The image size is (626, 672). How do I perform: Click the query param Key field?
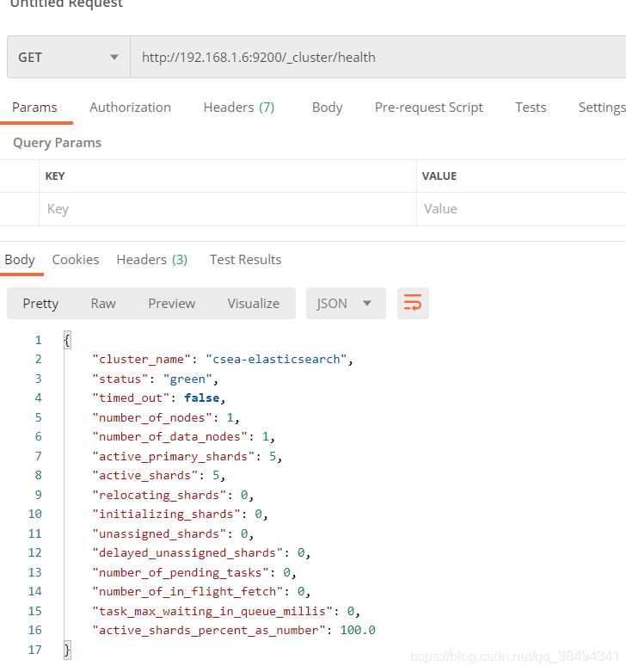(228, 209)
